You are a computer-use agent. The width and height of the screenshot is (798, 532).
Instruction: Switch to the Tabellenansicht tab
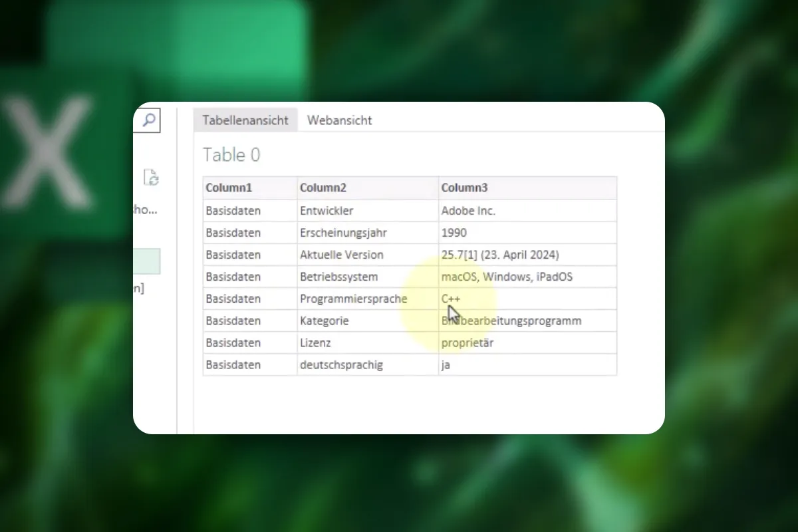pos(245,120)
